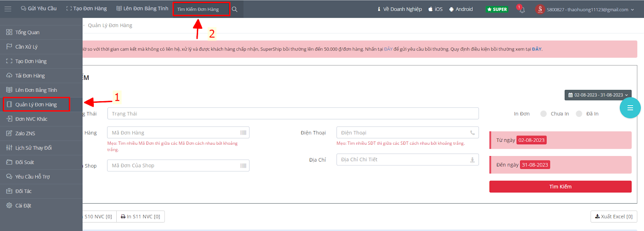Click the Từ ngày date 02-08-2023

(531, 140)
